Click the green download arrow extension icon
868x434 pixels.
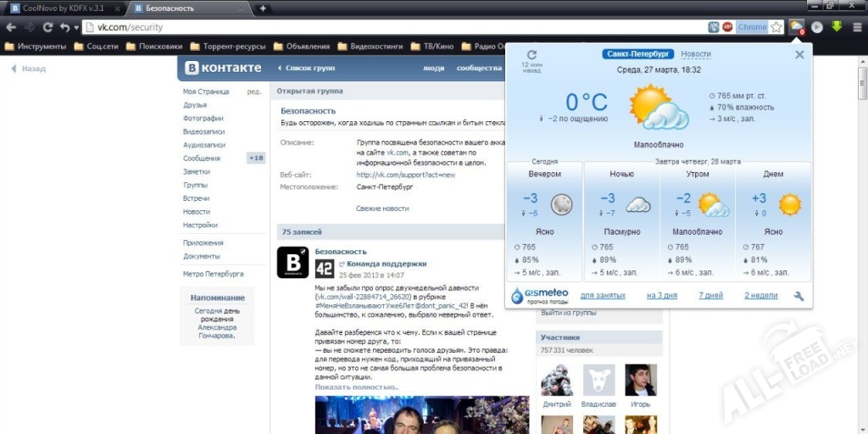(837, 27)
